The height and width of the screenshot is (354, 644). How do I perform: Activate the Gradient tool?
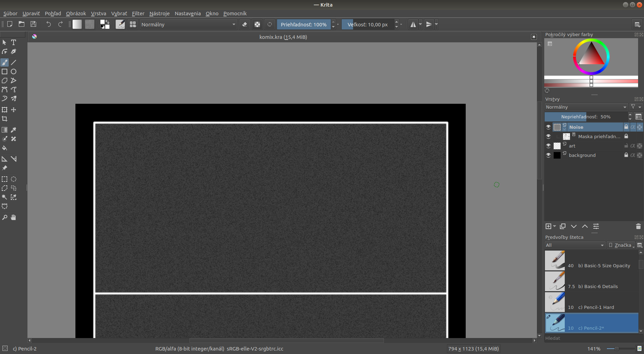pyautogui.click(x=5, y=129)
